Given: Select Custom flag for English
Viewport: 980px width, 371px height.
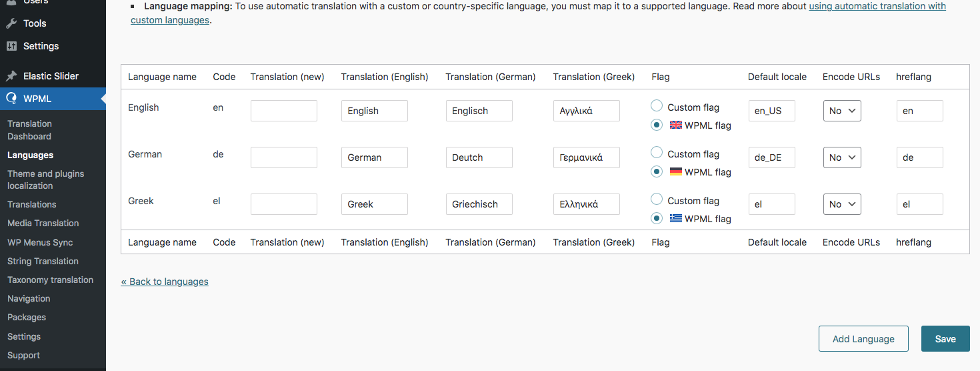Looking at the screenshot, I should 657,106.
